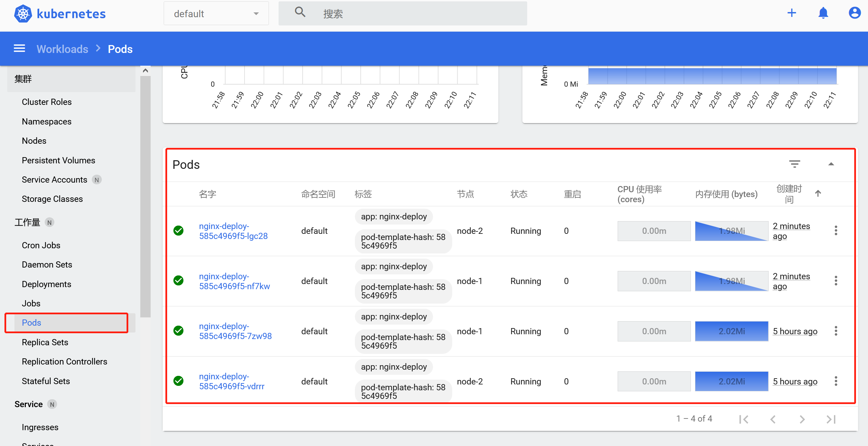Open the user account icon
Viewport: 868px width, 446px height.
tap(854, 13)
